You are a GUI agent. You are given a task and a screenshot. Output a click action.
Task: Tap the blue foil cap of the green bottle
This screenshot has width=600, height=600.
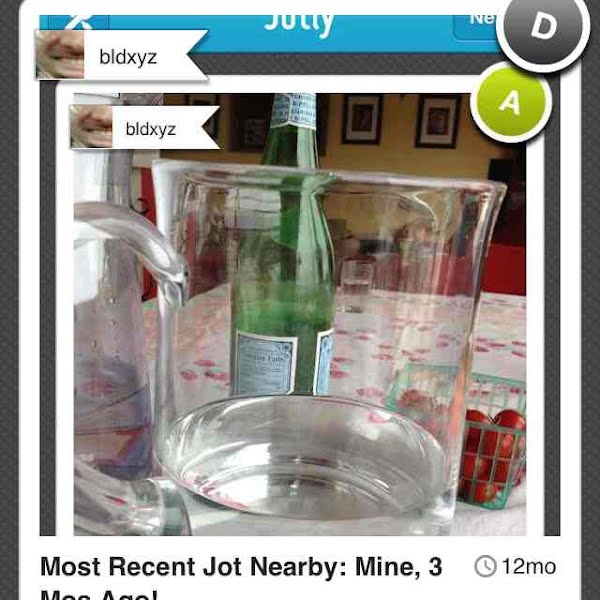coord(293,111)
